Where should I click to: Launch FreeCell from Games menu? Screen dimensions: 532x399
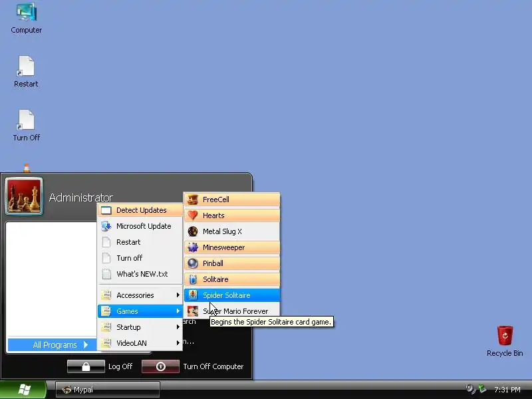click(232, 199)
